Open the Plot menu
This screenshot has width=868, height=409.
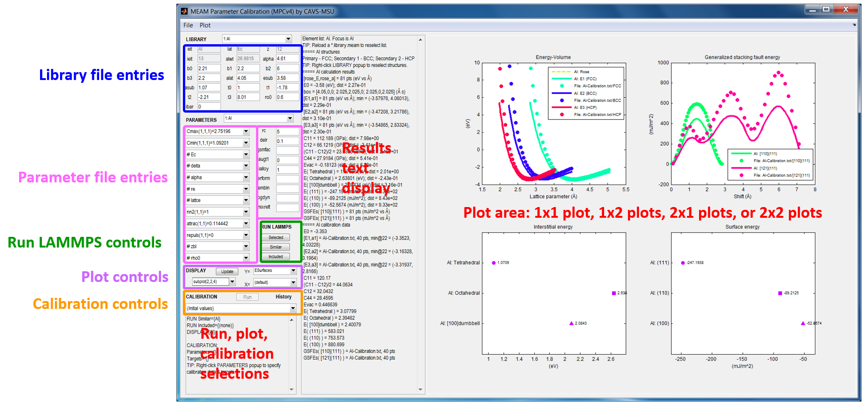coord(205,25)
